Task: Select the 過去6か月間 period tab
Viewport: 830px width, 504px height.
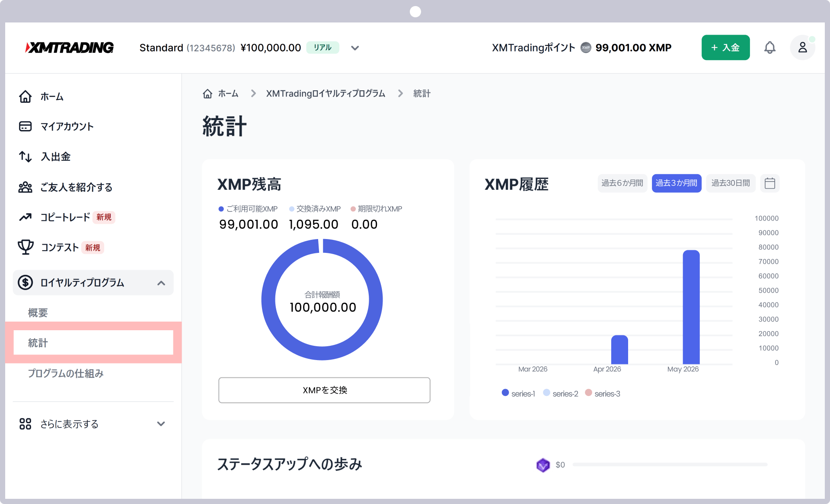Action: pos(622,183)
